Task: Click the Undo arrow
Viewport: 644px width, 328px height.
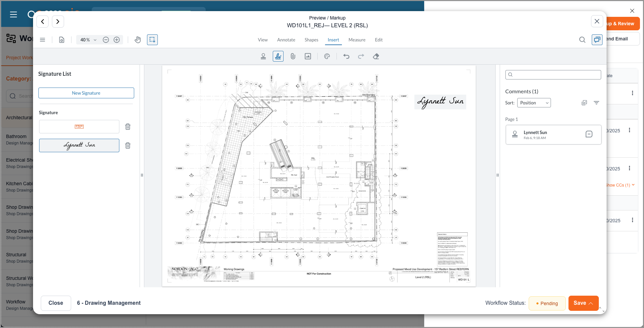Action: (x=346, y=57)
